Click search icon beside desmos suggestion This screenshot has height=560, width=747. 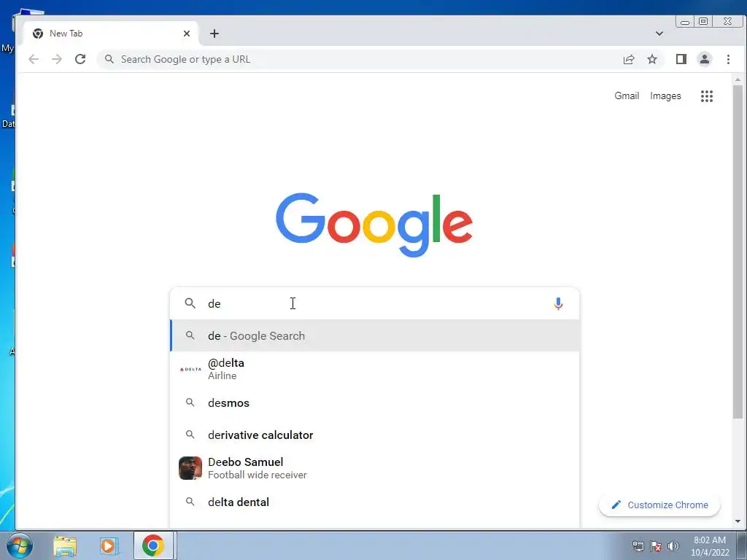[x=190, y=402]
